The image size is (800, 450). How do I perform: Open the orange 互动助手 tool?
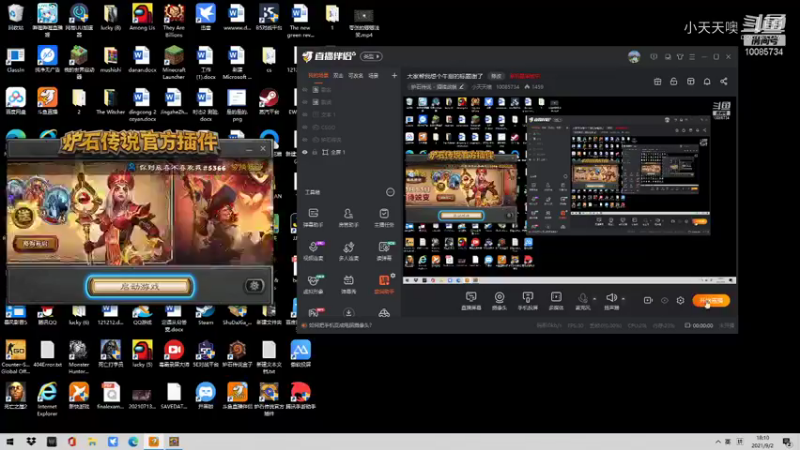click(x=384, y=284)
